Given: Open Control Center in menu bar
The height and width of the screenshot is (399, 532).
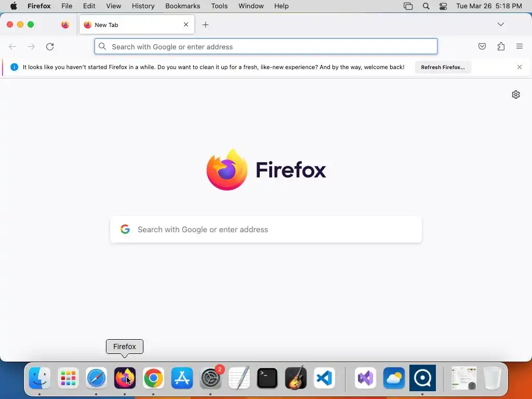Looking at the screenshot, I should [x=443, y=6].
